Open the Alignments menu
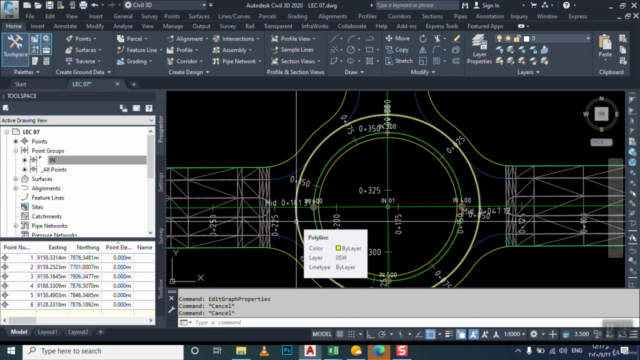640x360 pixels. point(332,16)
